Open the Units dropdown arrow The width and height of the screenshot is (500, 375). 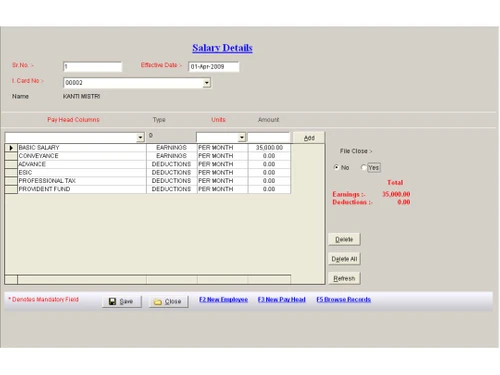pyautogui.click(x=242, y=137)
